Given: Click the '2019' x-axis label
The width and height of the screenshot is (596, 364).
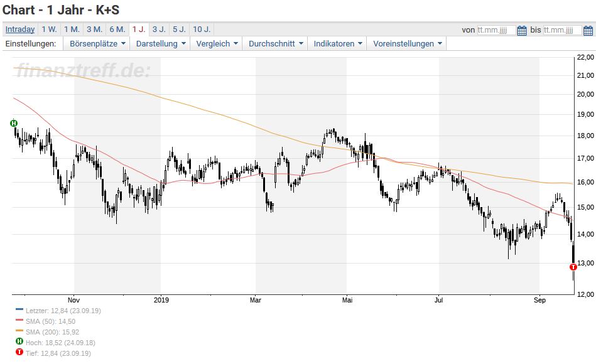Looking at the screenshot, I should click(161, 300).
